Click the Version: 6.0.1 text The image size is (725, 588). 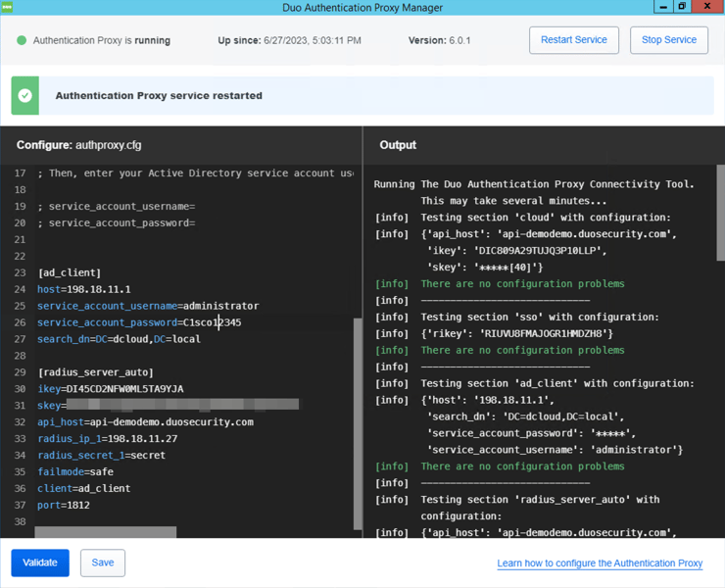(439, 41)
